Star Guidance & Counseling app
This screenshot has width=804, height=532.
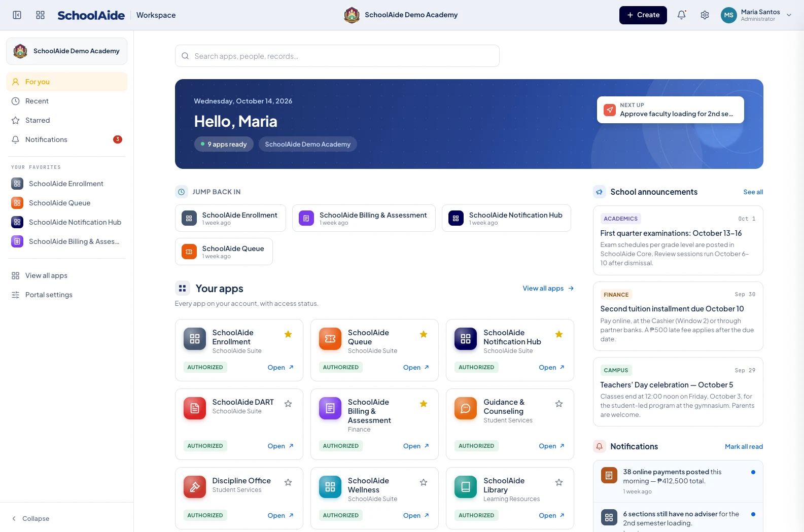559,404
